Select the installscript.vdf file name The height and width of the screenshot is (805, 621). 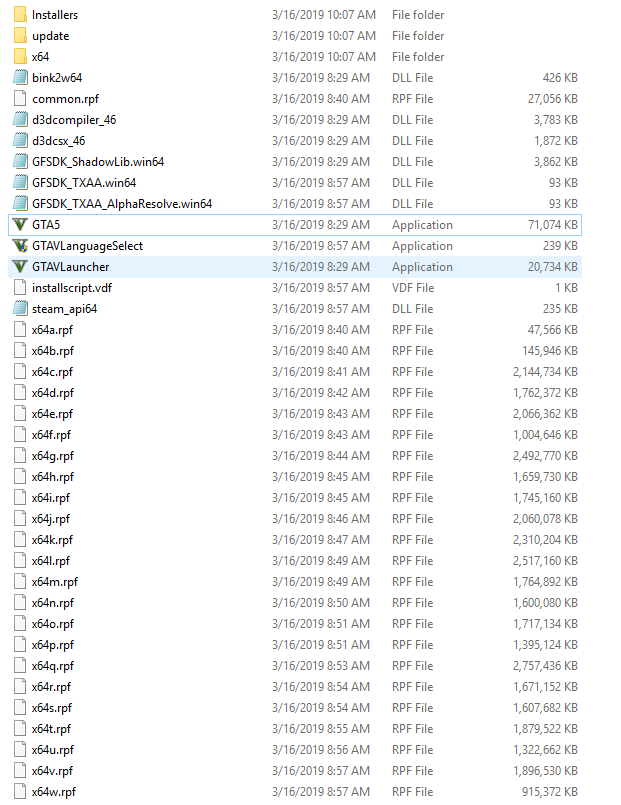click(x=72, y=288)
